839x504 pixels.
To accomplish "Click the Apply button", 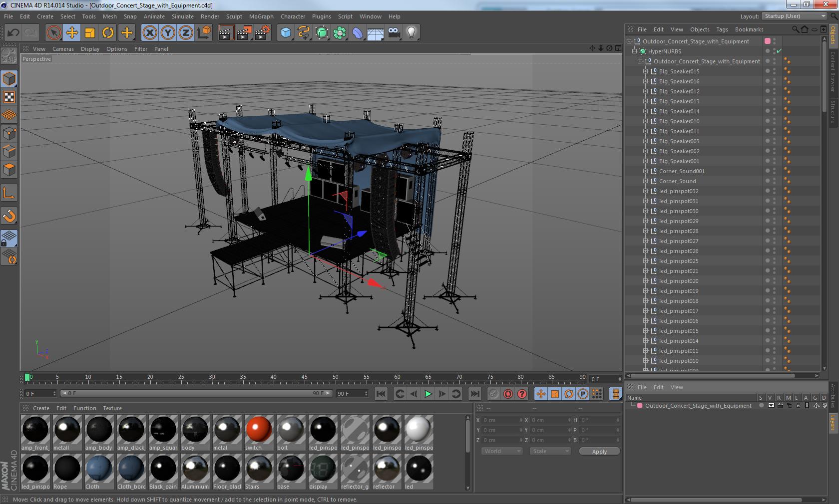I will pos(599,451).
